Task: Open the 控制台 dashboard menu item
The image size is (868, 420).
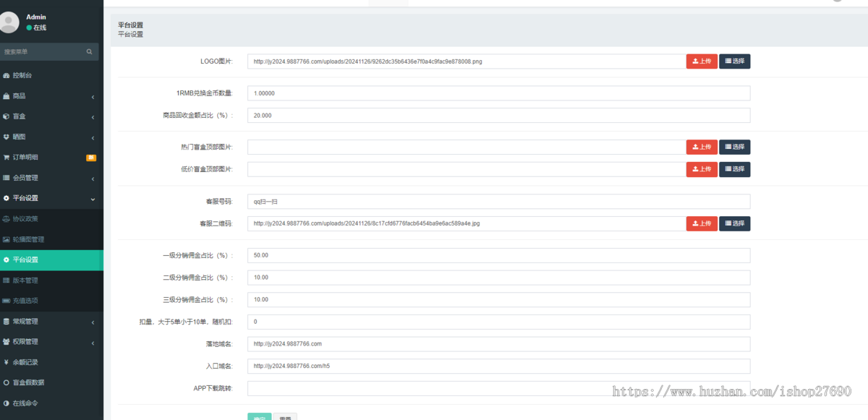Action: point(22,75)
